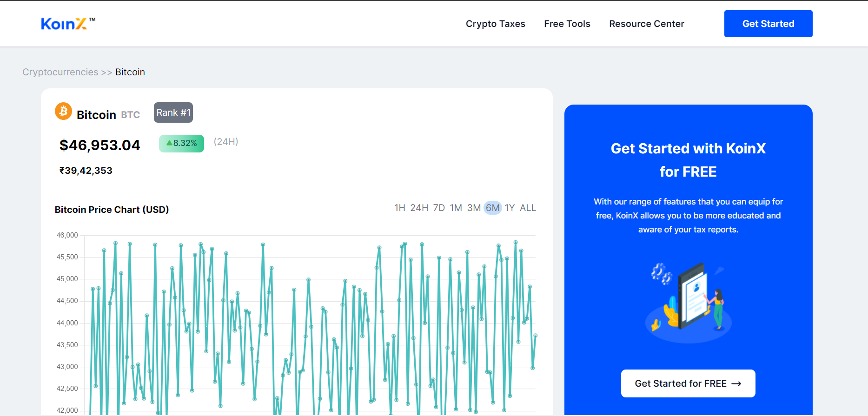
Task: Switch chart to 7D range
Action: [439, 208]
